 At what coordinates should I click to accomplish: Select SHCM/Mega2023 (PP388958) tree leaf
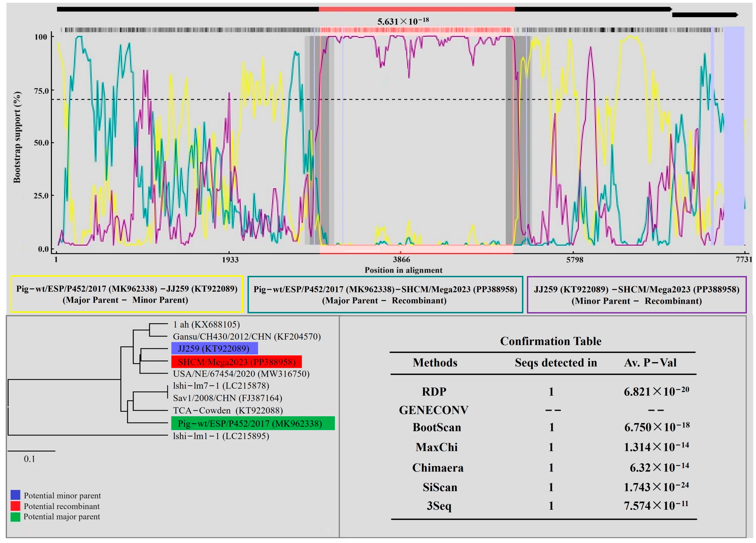pyautogui.click(x=236, y=362)
